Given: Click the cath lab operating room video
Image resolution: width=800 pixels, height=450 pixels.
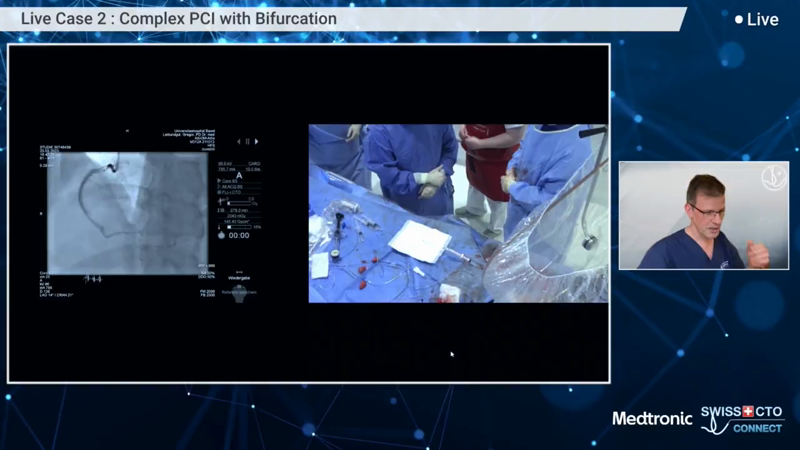Looking at the screenshot, I should 457,213.
